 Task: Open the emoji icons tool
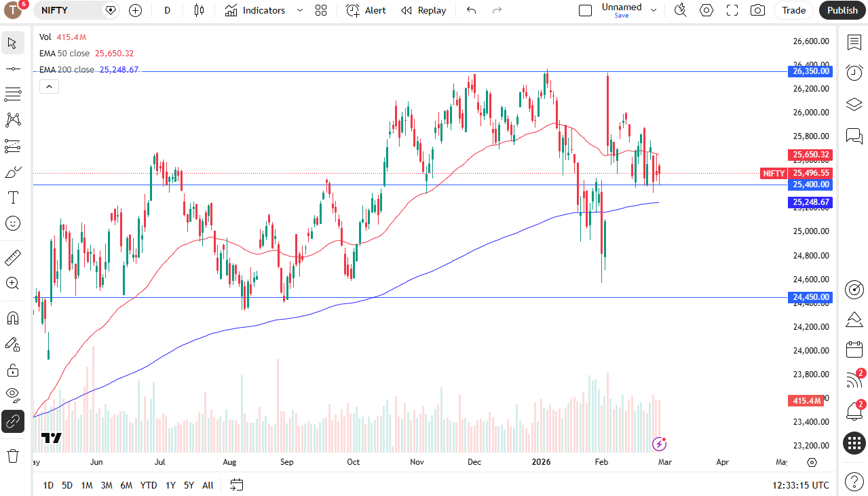click(12, 223)
